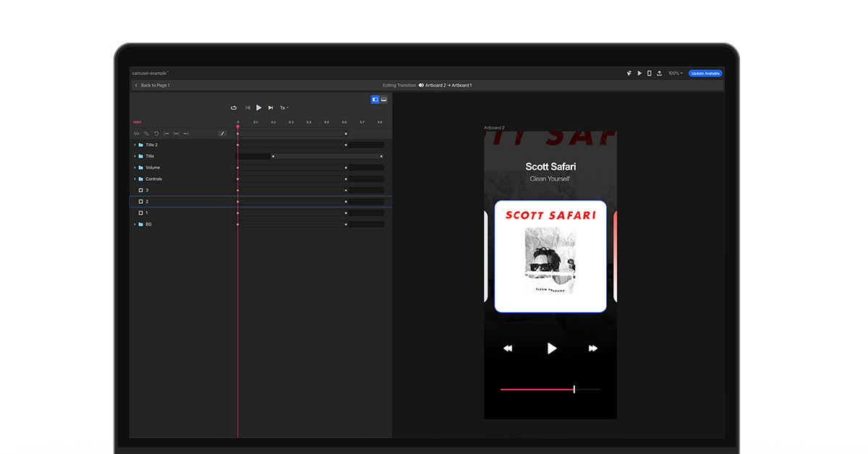The image size is (868, 454).
Task: Click the carousel-example file name
Action: point(149,73)
